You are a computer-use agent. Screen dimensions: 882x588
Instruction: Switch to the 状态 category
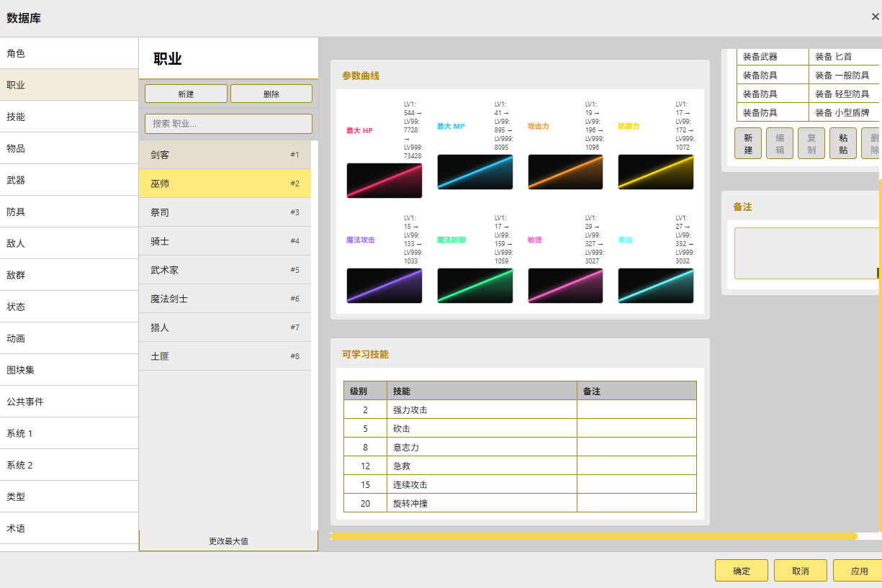coord(69,307)
